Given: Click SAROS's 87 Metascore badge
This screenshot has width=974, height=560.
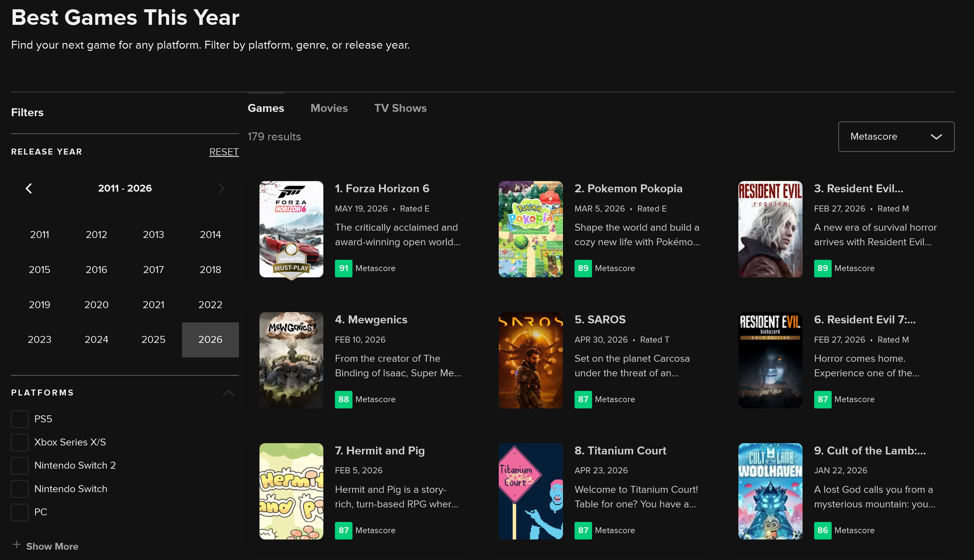Looking at the screenshot, I should point(583,399).
